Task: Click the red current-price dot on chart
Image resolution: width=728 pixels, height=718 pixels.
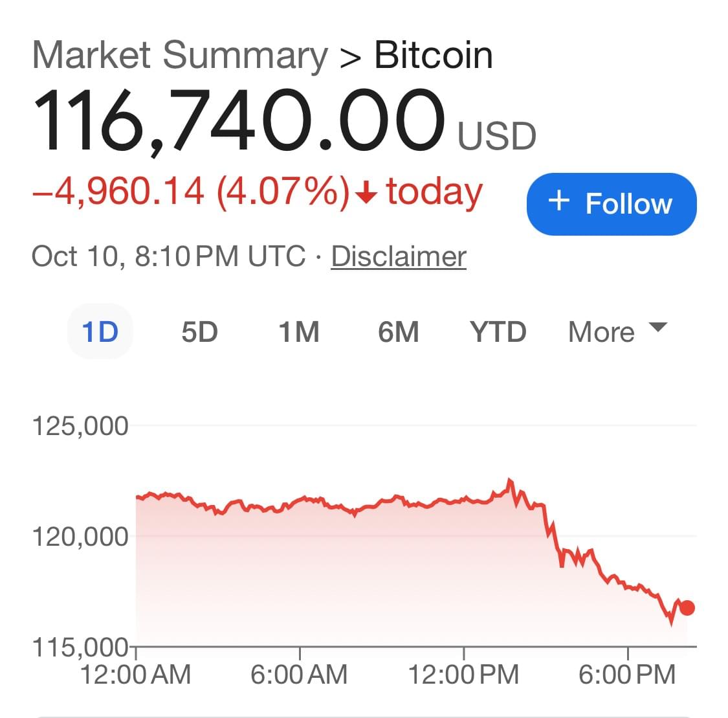Action: click(687, 608)
